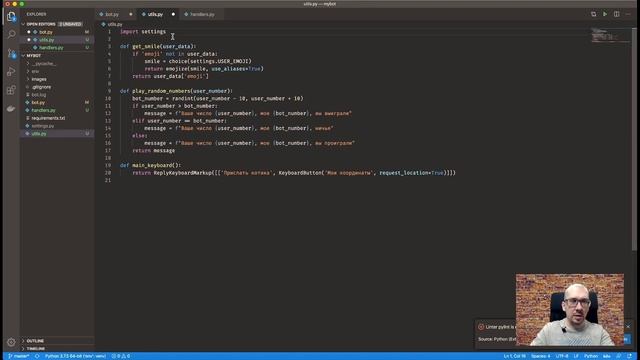
Task: Change the LF end-of-line sequence
Action: point(576,356)
